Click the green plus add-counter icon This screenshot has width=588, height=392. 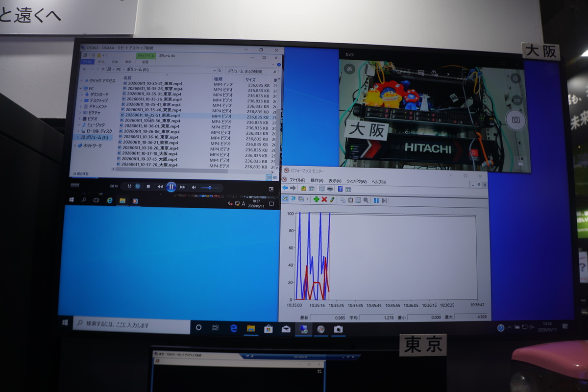point(317,199)
